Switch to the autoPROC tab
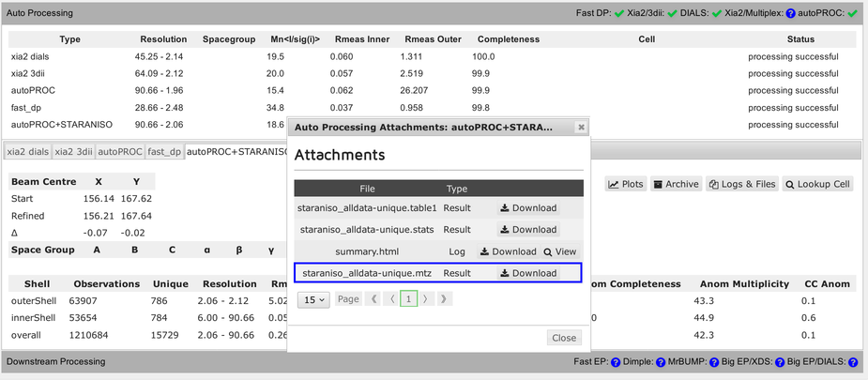The width and height of the screenshot is (868, 380). [120, 152]
